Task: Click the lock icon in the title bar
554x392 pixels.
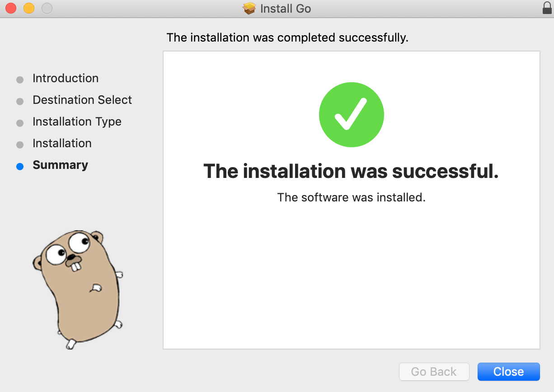Action: (547, 8)
